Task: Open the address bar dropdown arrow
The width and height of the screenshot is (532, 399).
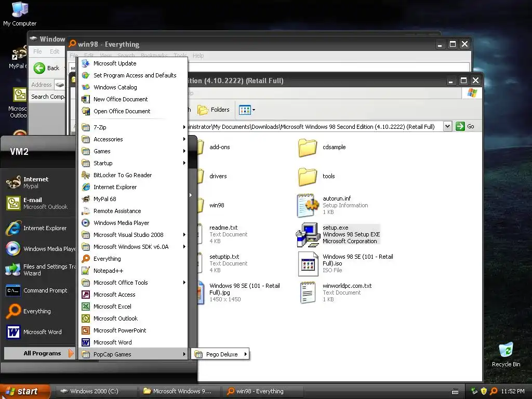Action: tap(447, 126)
